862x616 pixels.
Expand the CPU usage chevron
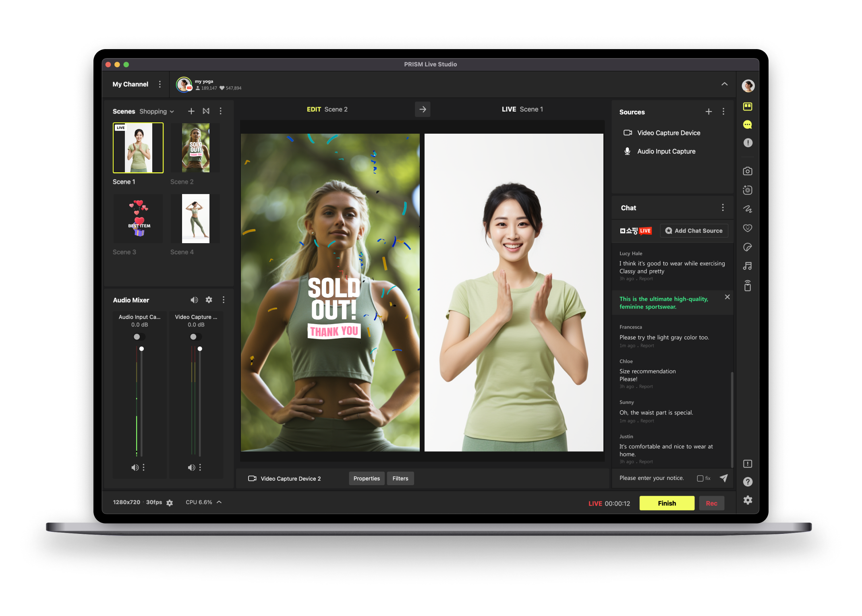(x=220, y=502)
